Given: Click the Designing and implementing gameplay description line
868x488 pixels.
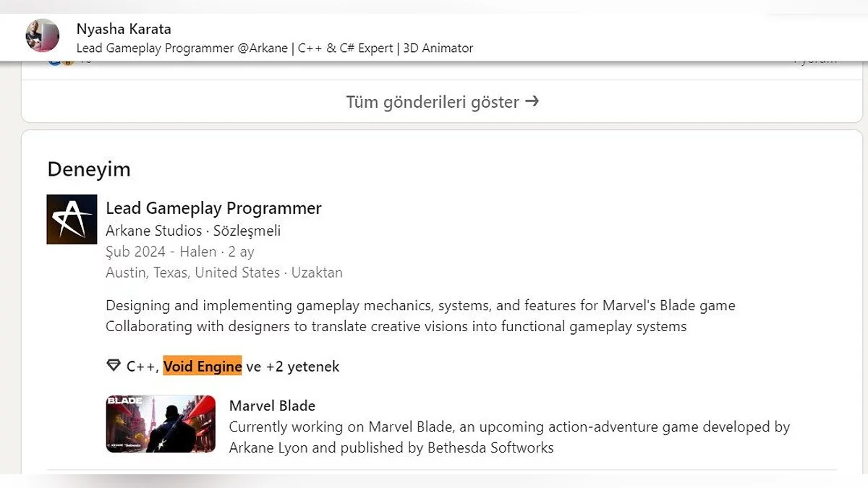Looking at the screenshot, I should point(420,305).
